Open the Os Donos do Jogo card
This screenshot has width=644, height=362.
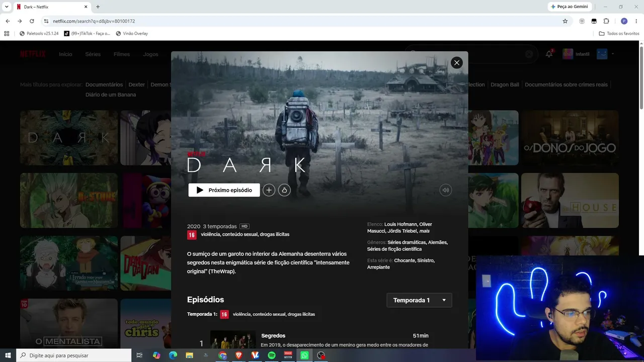point(570,138)
